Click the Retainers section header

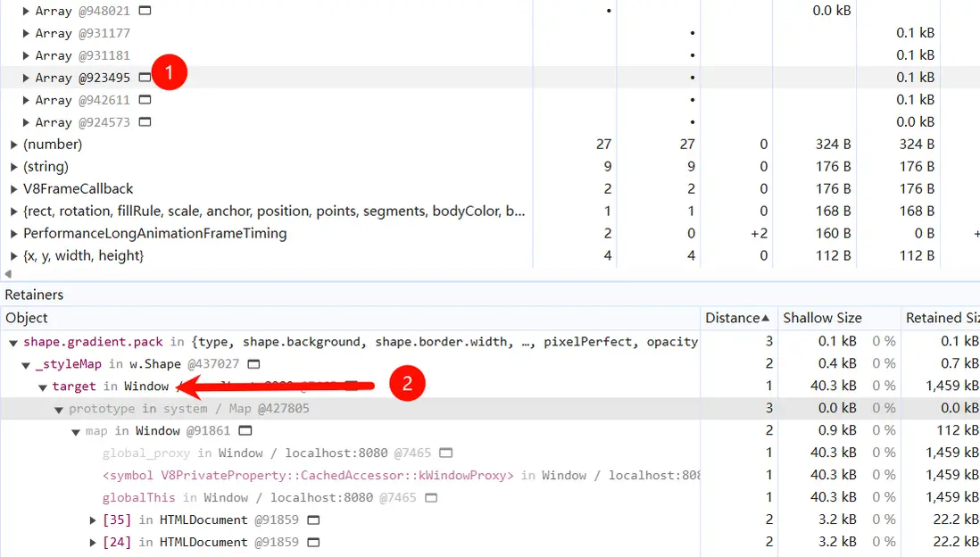click(34, 295)
